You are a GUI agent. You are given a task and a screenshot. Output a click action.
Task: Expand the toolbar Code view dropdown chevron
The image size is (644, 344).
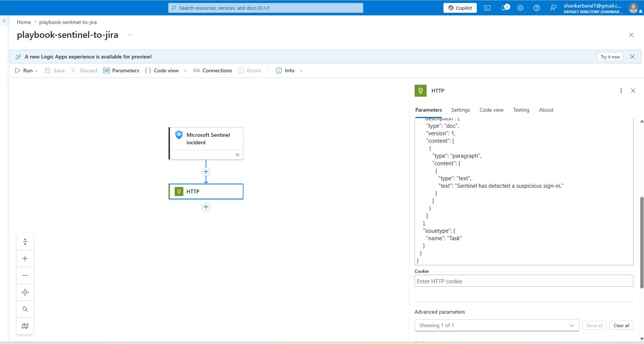[186, 71]
